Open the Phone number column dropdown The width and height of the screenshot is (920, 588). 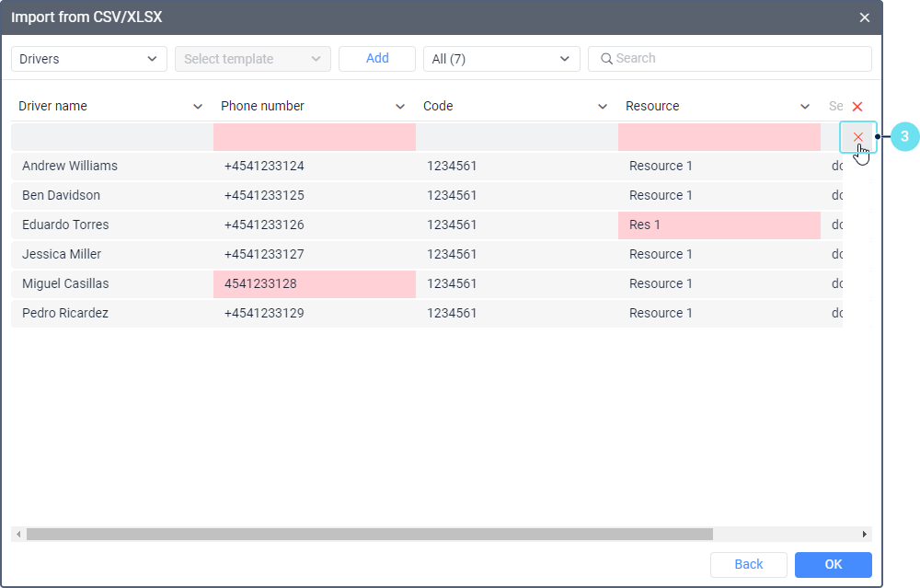[x=400, y=107]
